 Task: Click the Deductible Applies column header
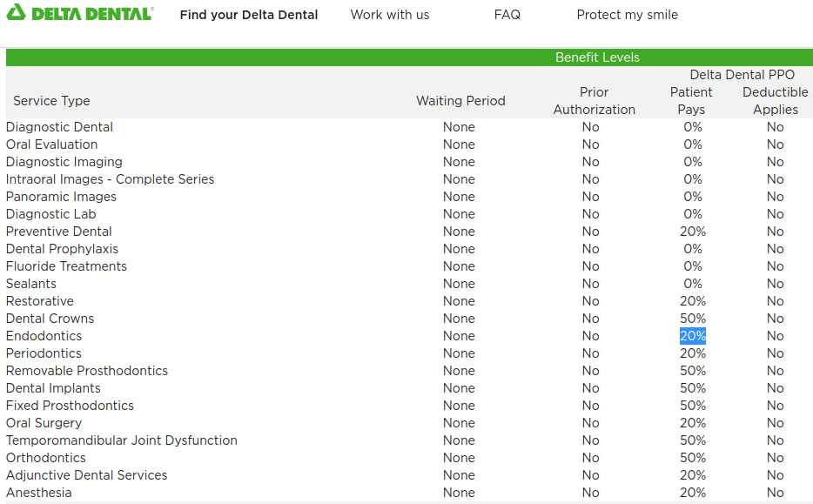pos(775,101)
